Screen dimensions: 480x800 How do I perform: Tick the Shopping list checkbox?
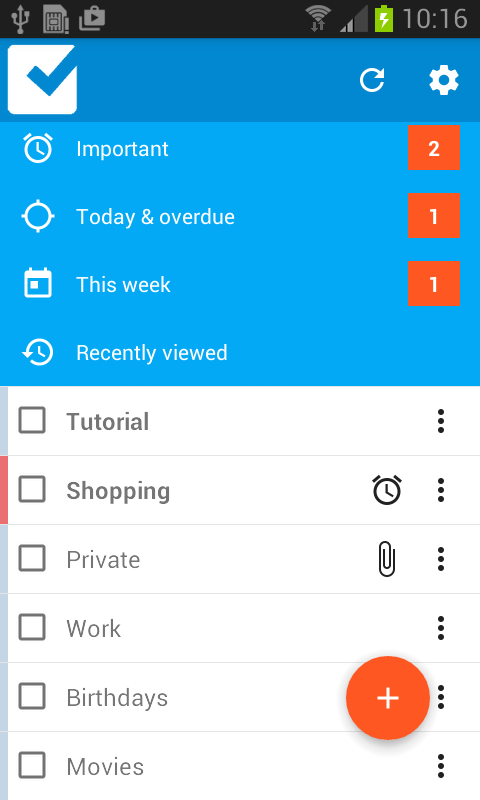(32, 489)
